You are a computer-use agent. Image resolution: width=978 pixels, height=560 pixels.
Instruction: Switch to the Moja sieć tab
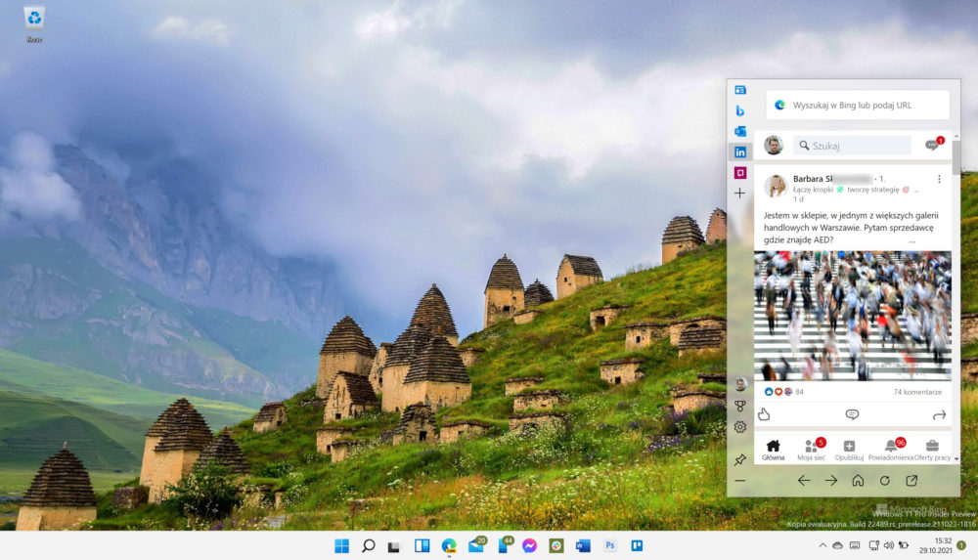pos(812,450)
